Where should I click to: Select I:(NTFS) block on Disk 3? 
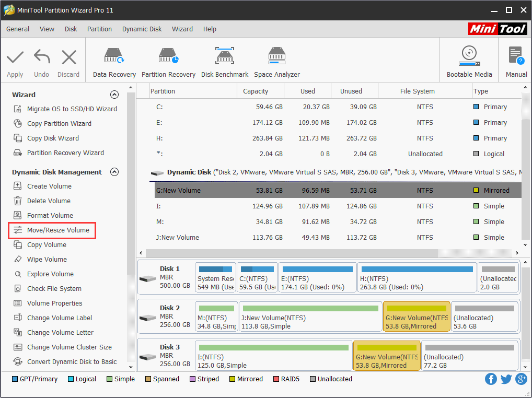point(274,356)
